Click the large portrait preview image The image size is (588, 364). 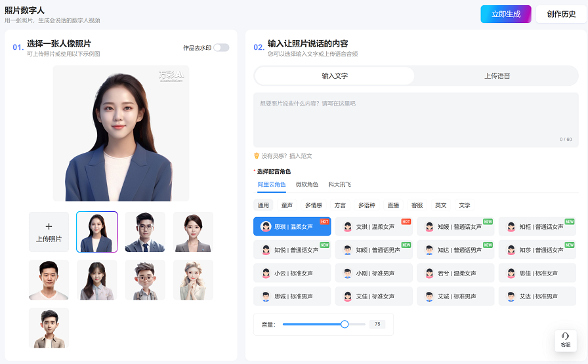pos(121,133)
